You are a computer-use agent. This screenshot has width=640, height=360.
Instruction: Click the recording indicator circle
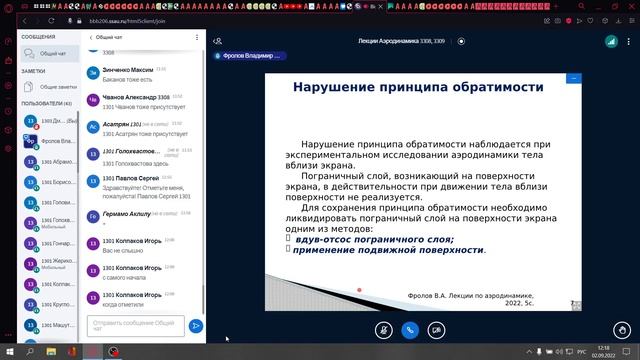coord(461,41)
